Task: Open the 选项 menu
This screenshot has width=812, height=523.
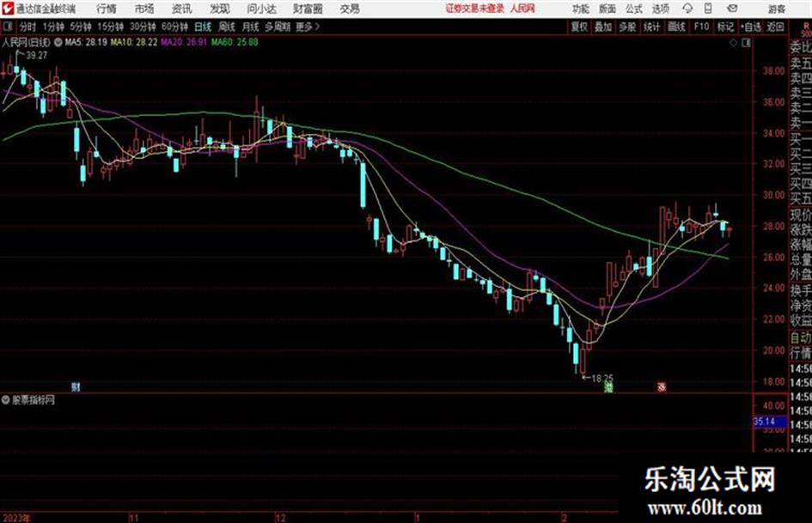Action: click(x=660, y=9)
